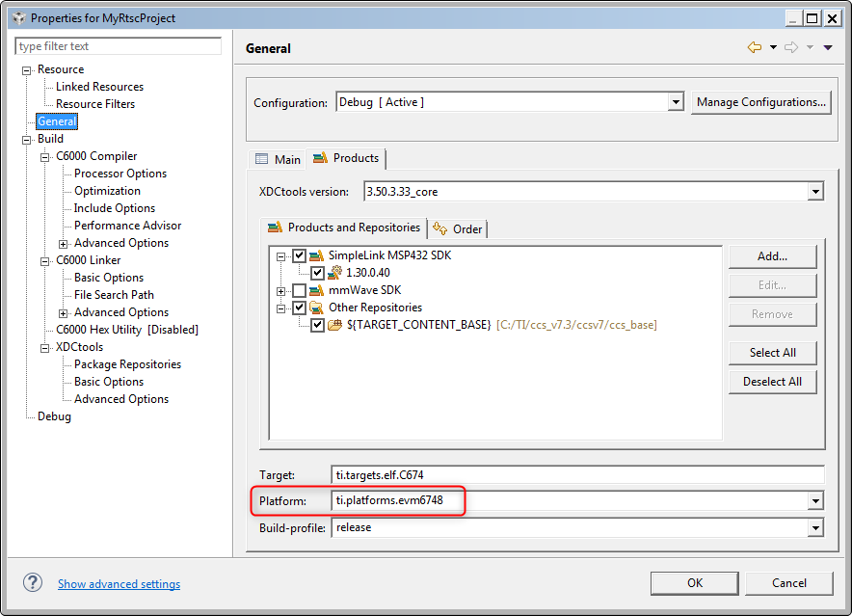This screenshot has height=616, width=852.
Task: Open the Platform dropdown list
Action: pyautogui.click(x=815, y=500)
